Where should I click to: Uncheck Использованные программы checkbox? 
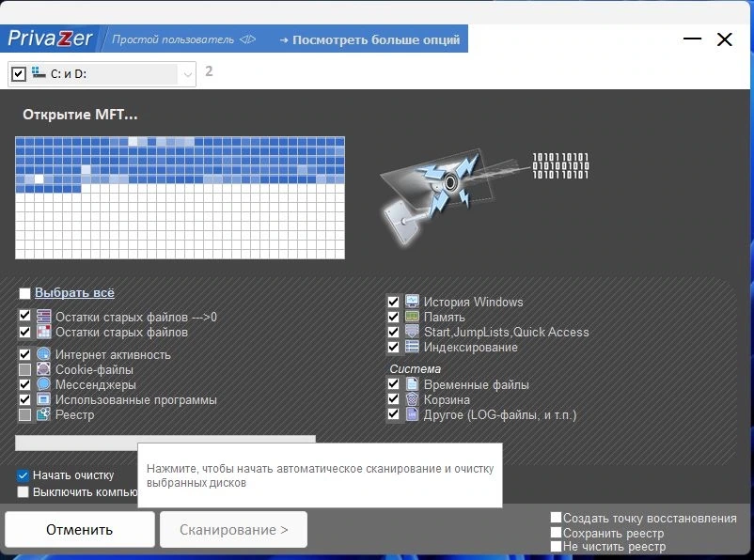(x=24, y=399)
